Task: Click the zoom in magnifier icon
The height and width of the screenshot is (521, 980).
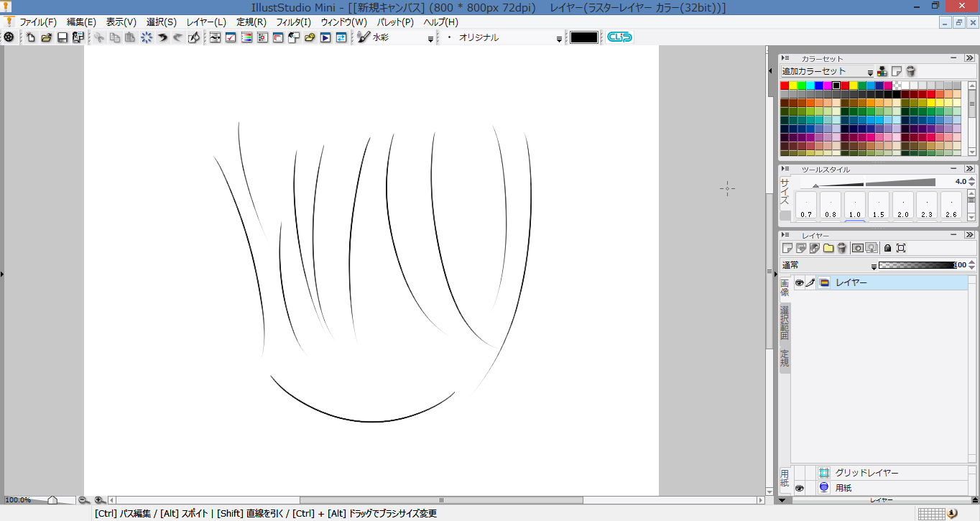Action: (99, 500)
